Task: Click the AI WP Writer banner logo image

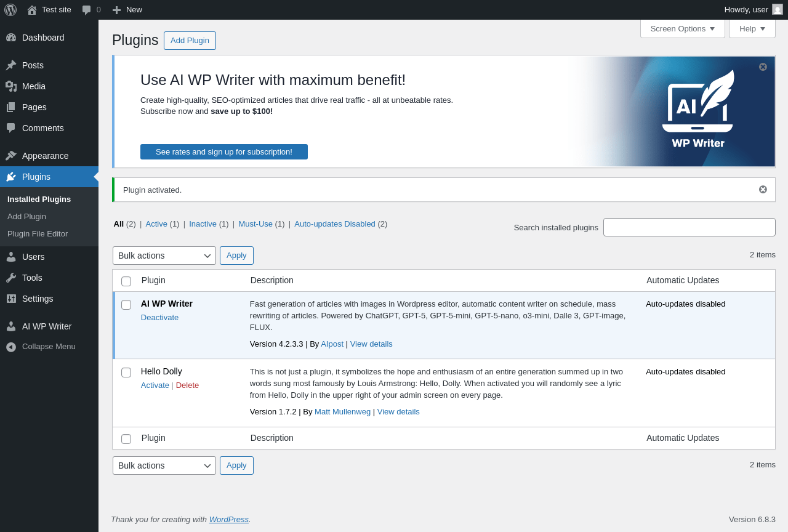Action: (698, 110)
